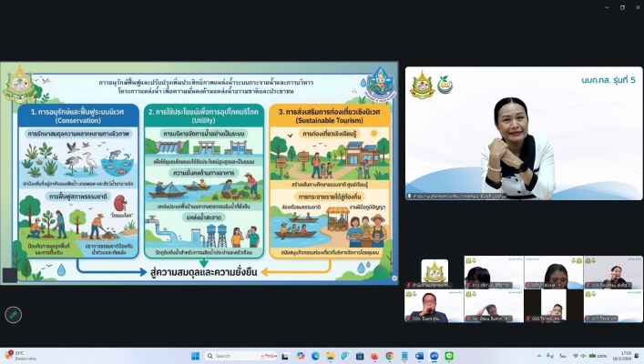Image resolution: width=644 pixels, height=364 pixels.
Task: Open the Zoom app in taskbar
Action: pos(434,356)
